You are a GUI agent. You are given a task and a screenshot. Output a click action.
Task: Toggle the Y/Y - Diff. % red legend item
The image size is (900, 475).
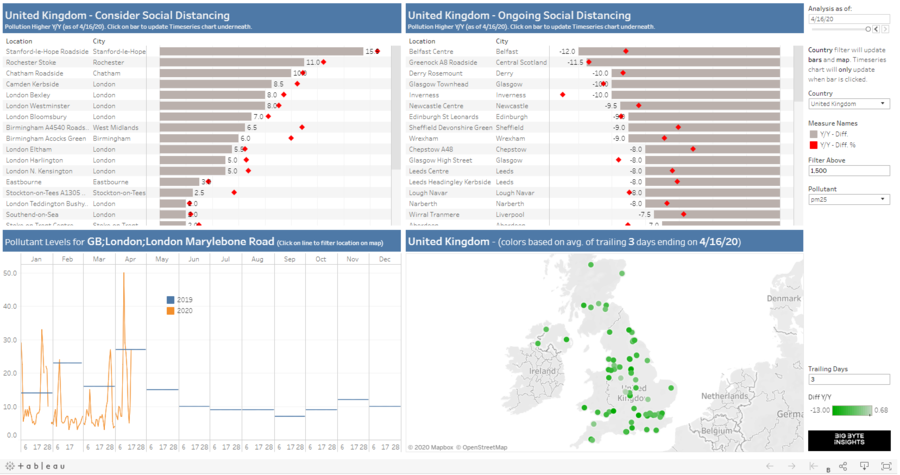(x=813, y=145)
